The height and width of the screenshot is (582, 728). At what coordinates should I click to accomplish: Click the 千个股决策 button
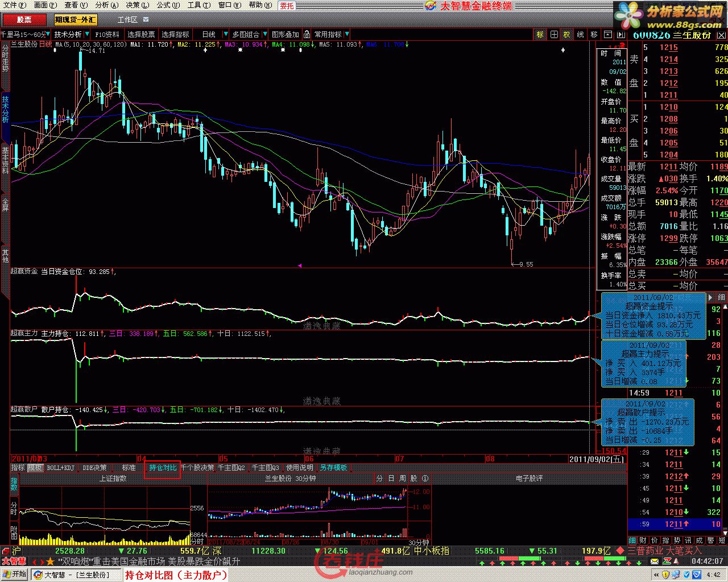coord(197,468)
